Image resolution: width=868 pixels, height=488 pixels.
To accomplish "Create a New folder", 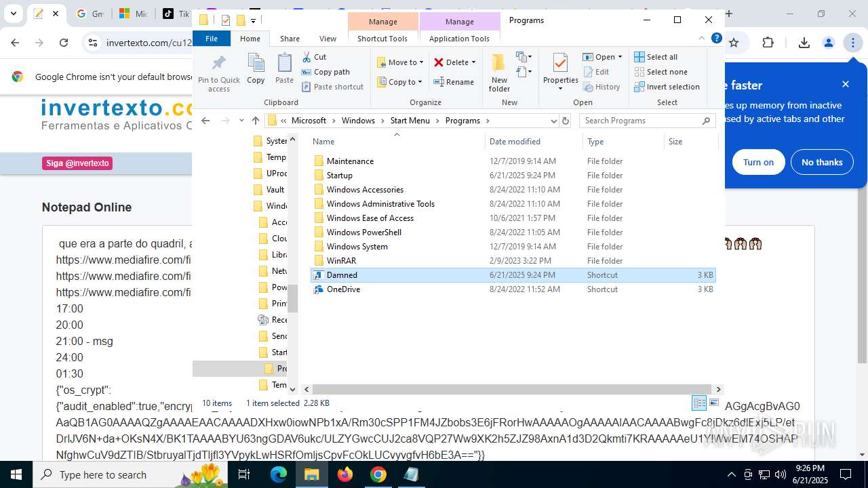I will point(499,73).
